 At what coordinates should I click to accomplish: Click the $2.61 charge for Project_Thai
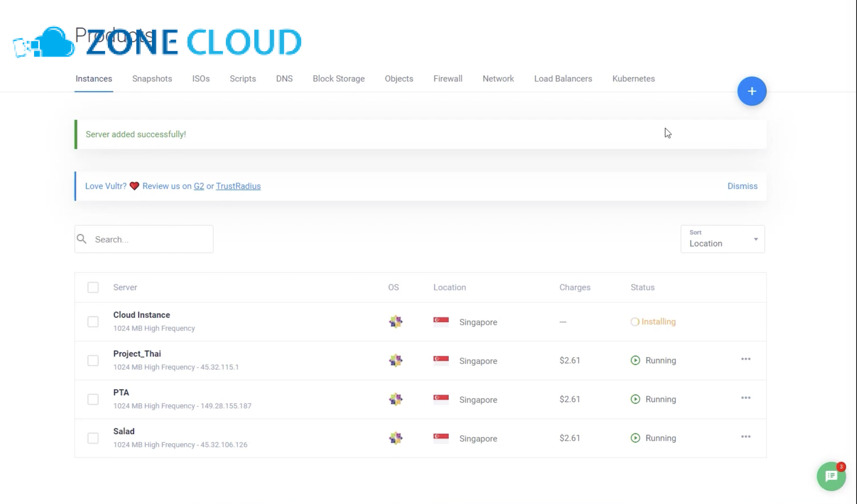pos(570,360)
